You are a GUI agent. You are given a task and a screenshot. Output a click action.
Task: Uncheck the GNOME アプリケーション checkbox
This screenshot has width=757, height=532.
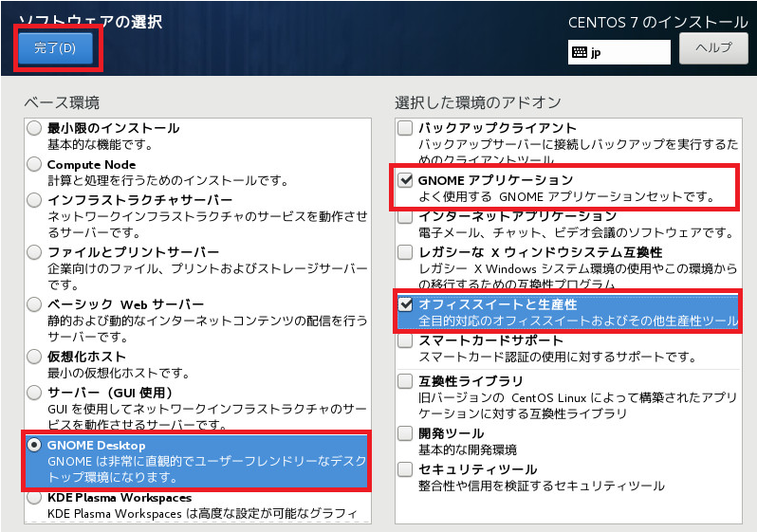405,180
